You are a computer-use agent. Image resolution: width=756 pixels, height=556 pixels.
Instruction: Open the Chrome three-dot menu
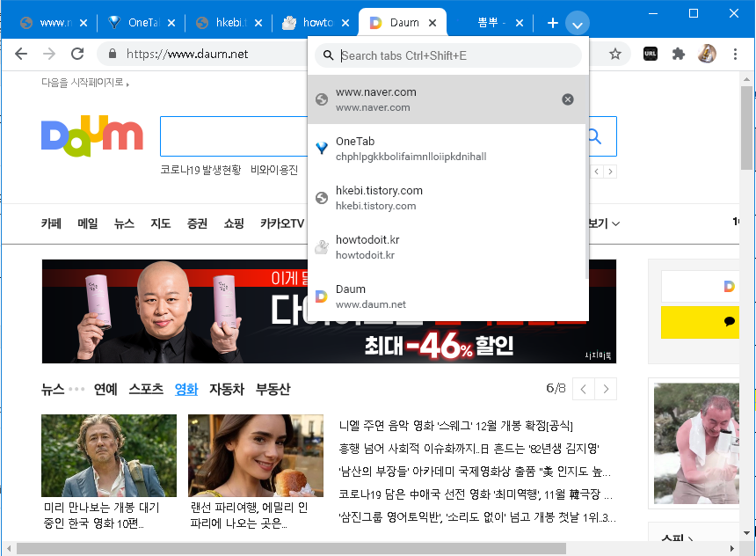[736, 54]
